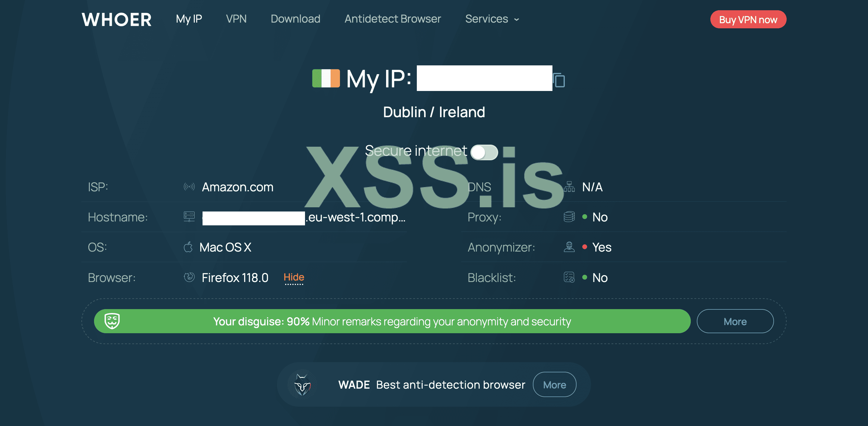Click the Anonymizer mask person icon
The height and width of the screenshot is (426, 868).
click(569, 247)
